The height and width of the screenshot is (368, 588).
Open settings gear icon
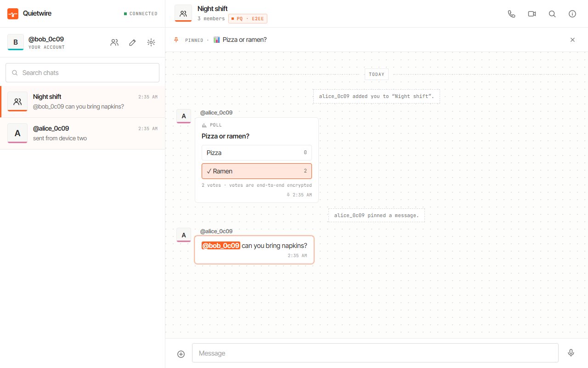[x=151, y=42]
